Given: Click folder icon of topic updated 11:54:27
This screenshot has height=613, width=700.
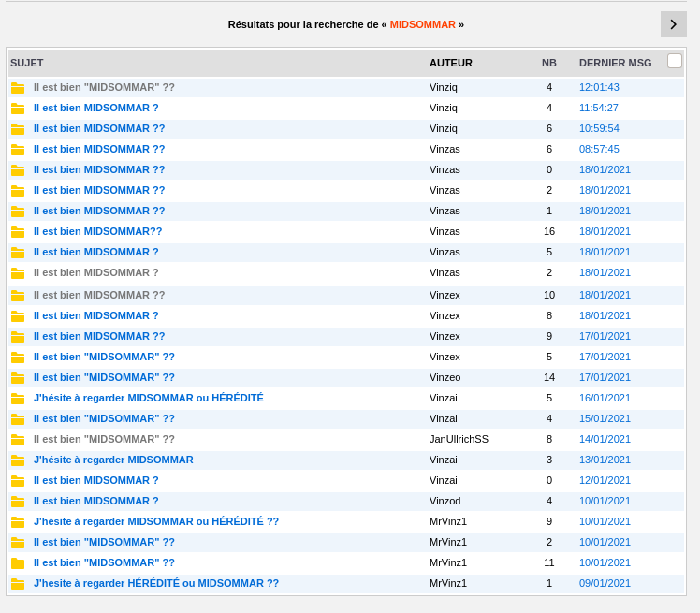Looking at the screenshot, I should pos(18,109).
